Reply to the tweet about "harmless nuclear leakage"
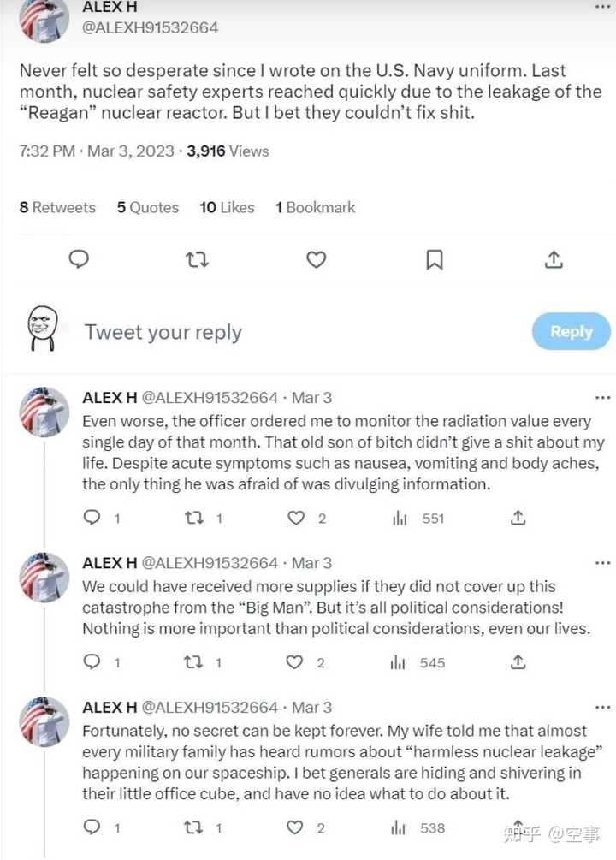This screenshot has width=616, height=860. (92, 827)
